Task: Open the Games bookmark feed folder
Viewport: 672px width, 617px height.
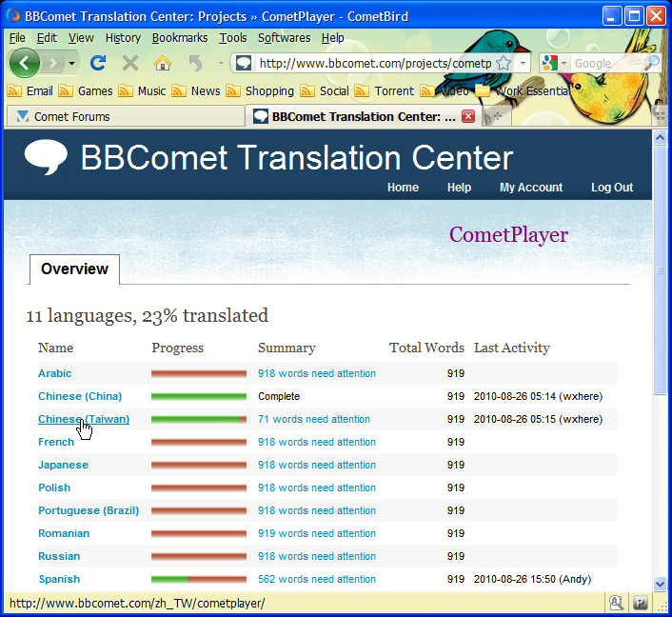Action: coord(86,90)
